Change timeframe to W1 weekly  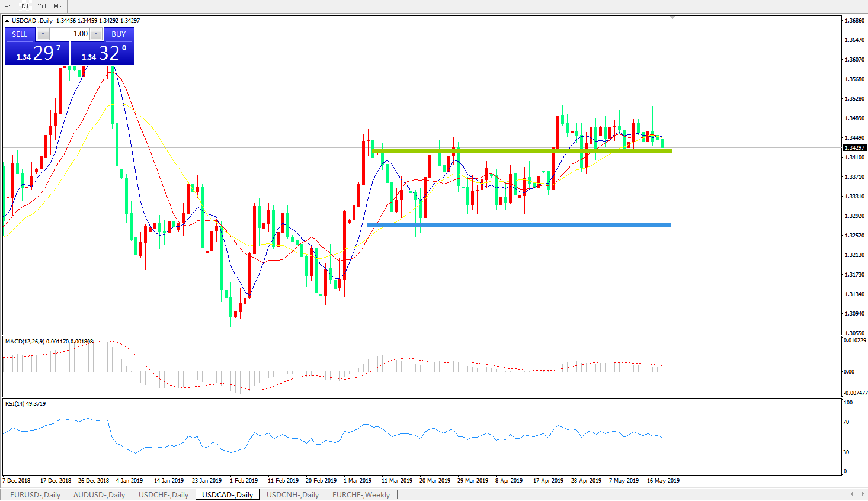[42, 6]
